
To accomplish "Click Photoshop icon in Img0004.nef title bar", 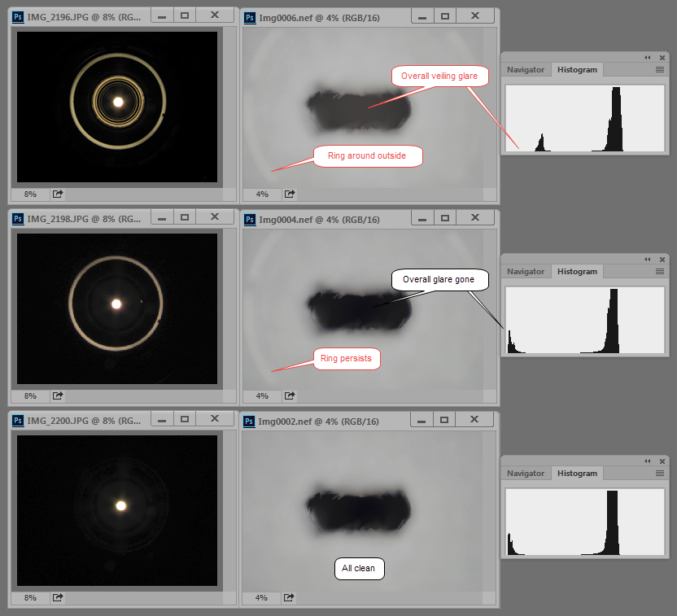I will click(250, 219).
